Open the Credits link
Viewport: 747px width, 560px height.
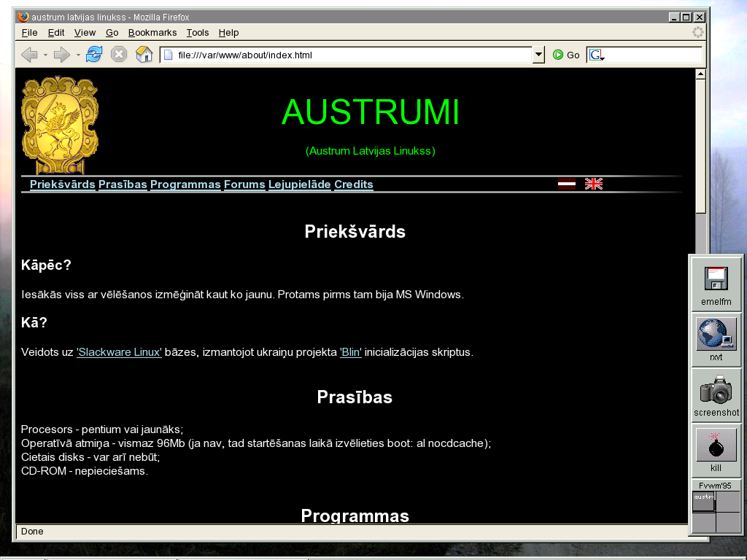pyautogui.click(x=354, y=184)
